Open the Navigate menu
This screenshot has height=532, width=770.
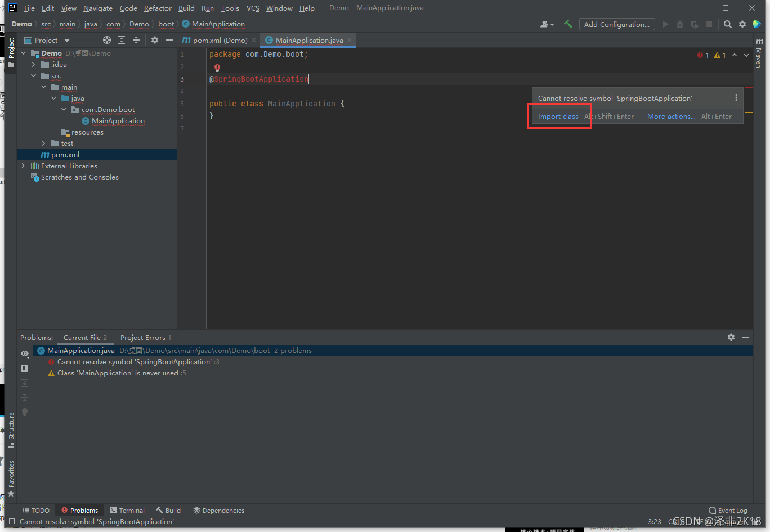tap(98, 8)
